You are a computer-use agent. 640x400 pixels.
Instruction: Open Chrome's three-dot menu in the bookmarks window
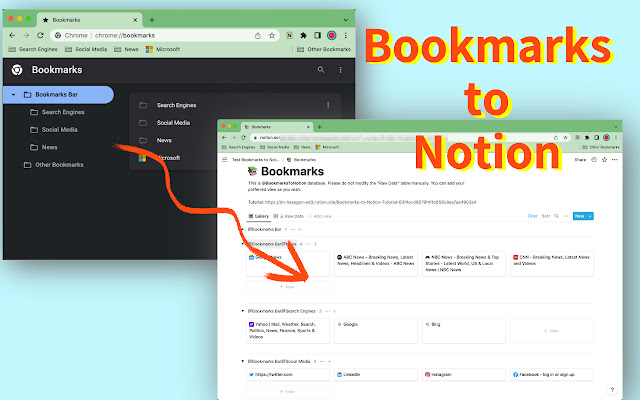pyautogui.click(x=345, y=36)
